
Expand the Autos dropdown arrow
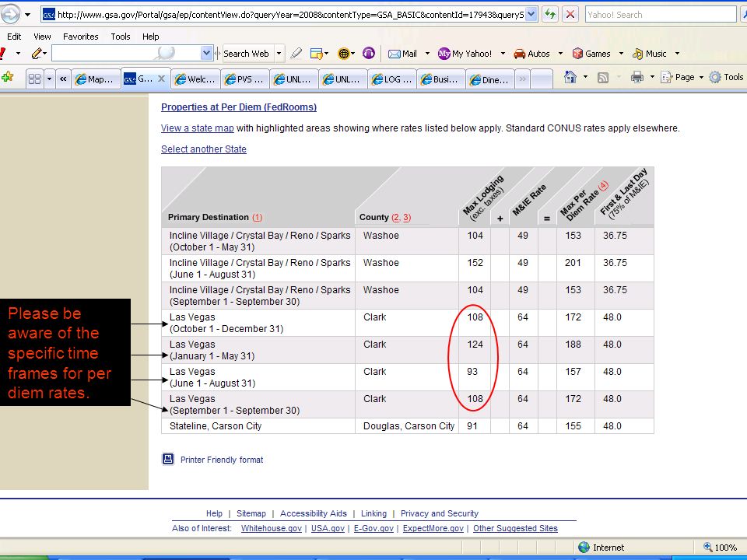pyautogui.click(x=560, y=54)
